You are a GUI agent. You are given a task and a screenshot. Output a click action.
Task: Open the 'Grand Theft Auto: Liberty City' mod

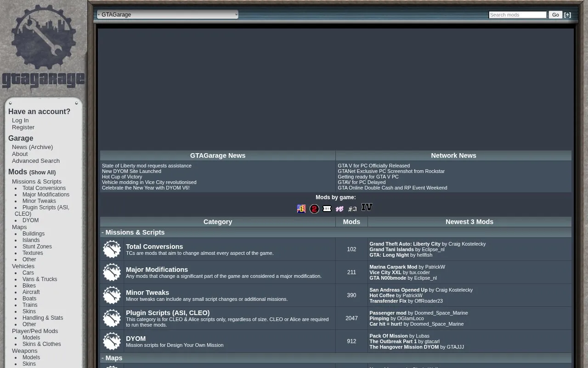405,244
